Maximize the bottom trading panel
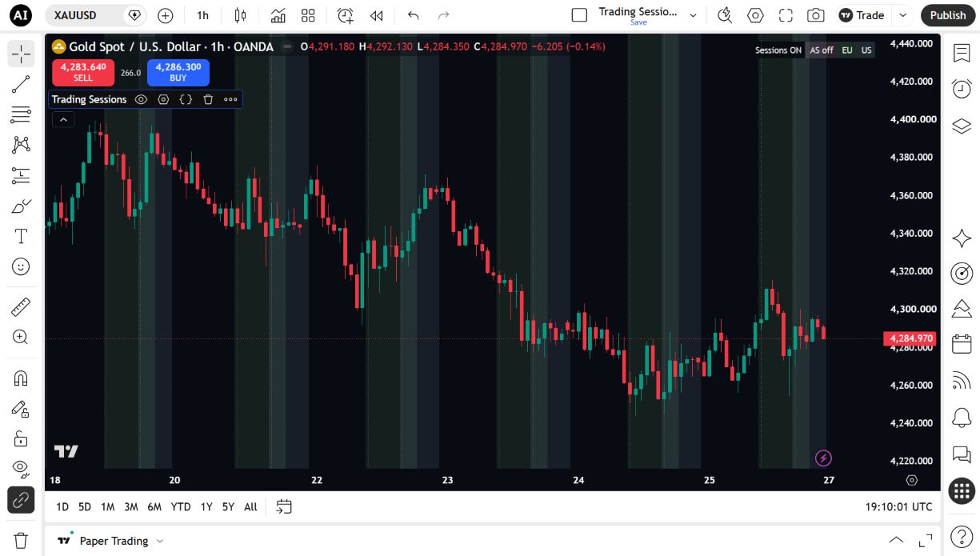Screen dimensions: 980x556 [926, 540]
